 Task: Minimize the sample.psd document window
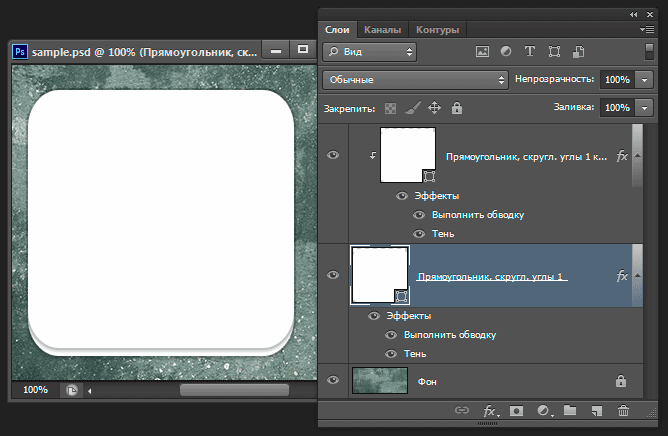(276, 51)
